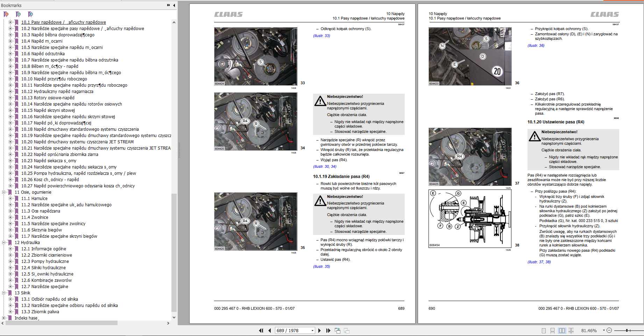Click the greyed next view icon
Viewport: 644px width, 336px height.
[347, 330]
